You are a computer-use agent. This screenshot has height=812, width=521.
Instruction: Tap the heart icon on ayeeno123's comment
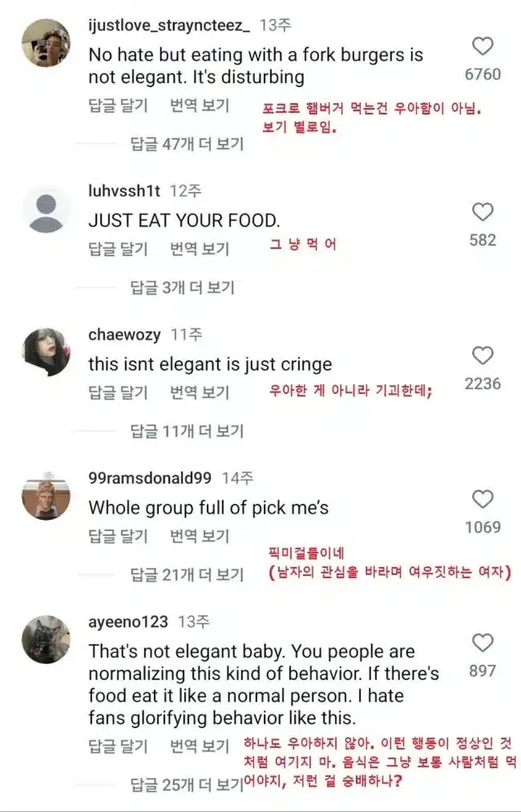(483, 641)
